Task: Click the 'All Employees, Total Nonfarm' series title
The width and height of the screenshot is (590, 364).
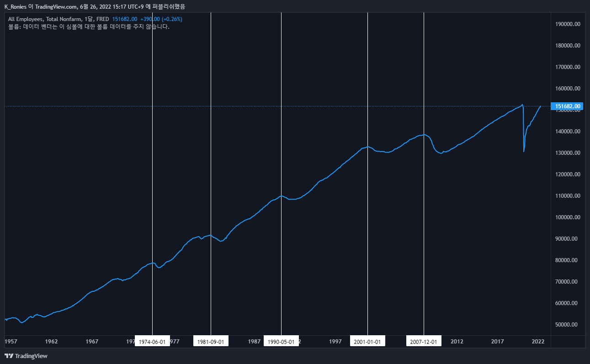Action: [44, 20]
